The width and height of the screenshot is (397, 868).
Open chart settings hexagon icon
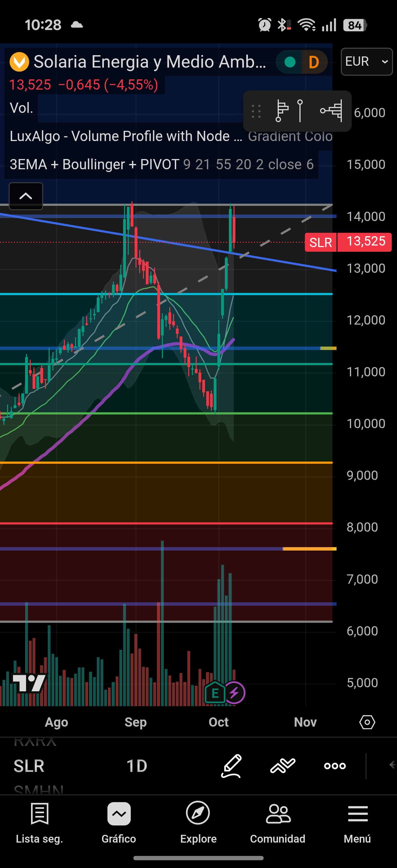[367, 722]
